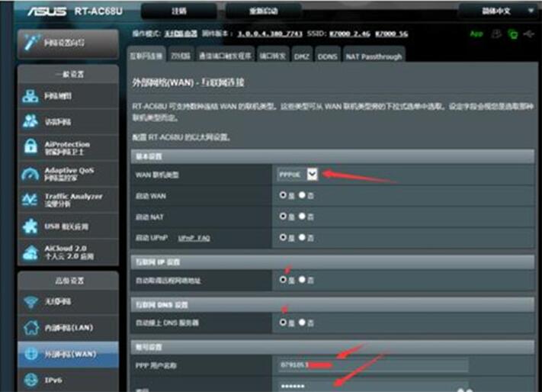The width and height of the screenshot is (542, 392).
Task: Select Yes for automatic DNS server connection
Action: click(x=283, y=322)
